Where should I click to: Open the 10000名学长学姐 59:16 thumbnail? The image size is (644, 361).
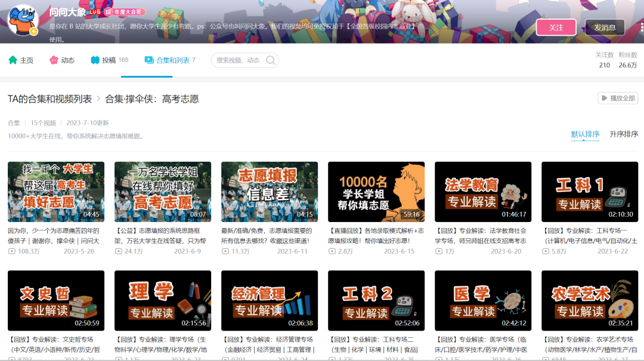[x=376, y=192]
